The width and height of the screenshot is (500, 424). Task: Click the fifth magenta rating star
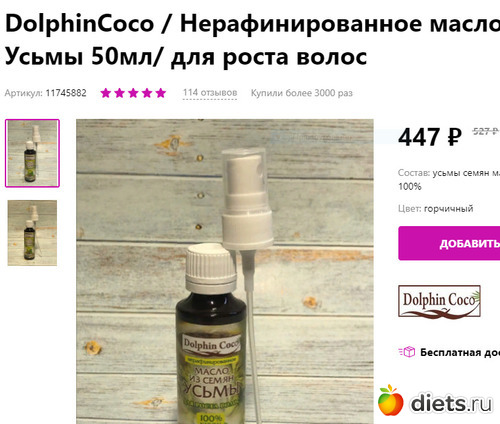coord(160,93)
